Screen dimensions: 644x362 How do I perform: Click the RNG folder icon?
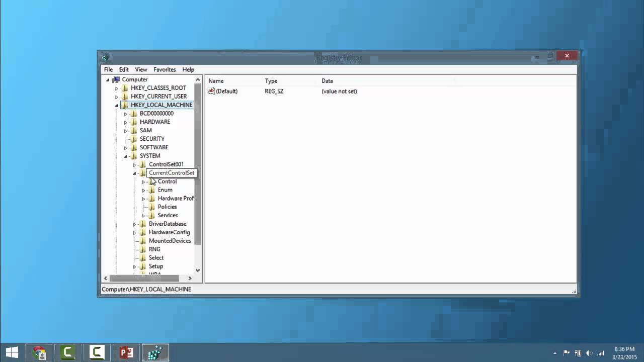click(x=143, y=249)
